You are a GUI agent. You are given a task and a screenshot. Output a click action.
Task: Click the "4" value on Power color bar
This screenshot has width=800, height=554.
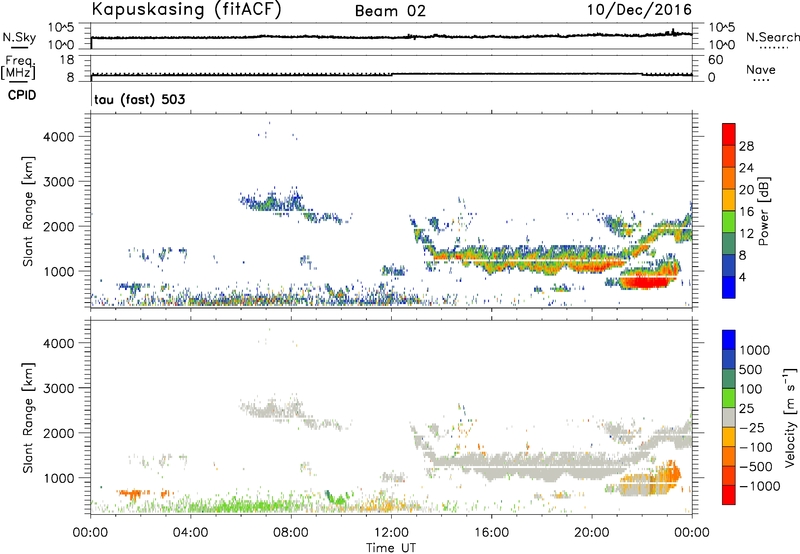pos(742,277)
